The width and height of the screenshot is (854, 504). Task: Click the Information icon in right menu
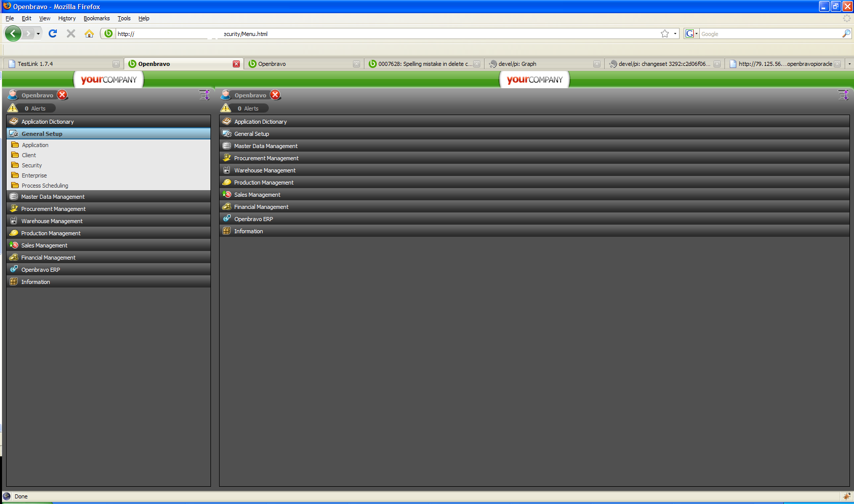tap(227, 231)
